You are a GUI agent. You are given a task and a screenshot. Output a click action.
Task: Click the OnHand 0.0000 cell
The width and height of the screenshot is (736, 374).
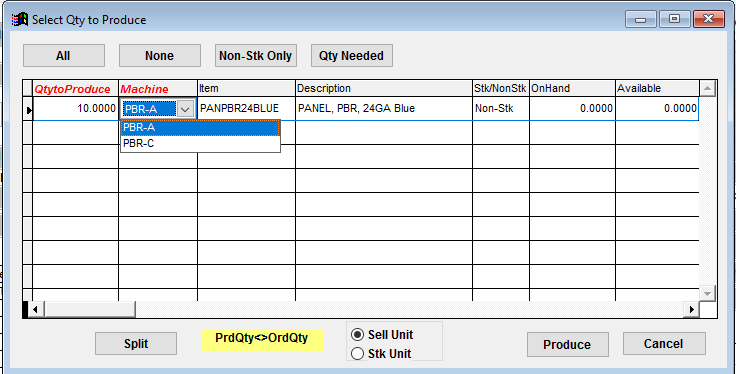coord(572,109)
